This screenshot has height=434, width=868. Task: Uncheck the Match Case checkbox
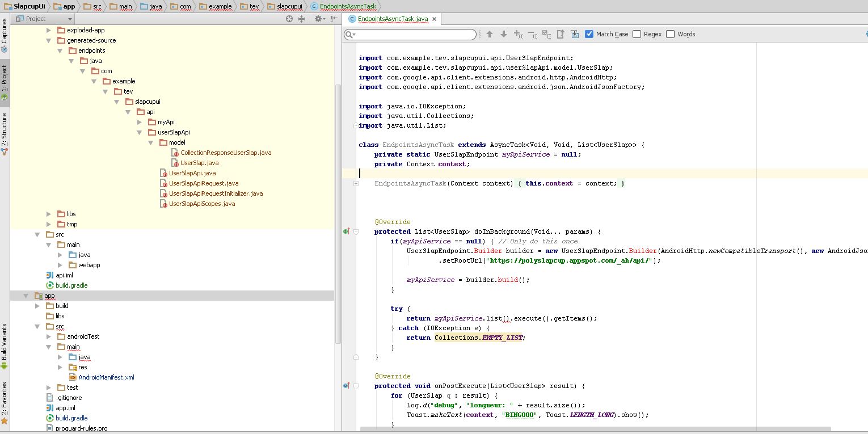pos(590,34)
